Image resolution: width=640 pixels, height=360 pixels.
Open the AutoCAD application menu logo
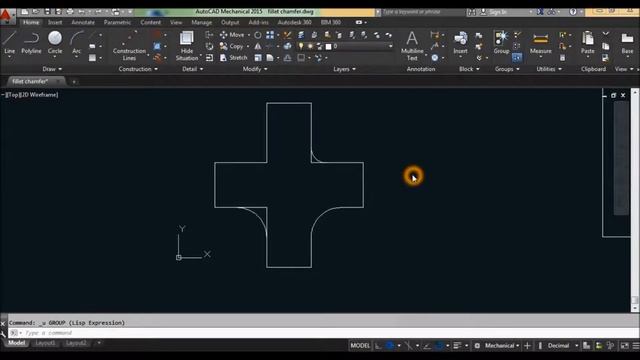coord(6,16)
